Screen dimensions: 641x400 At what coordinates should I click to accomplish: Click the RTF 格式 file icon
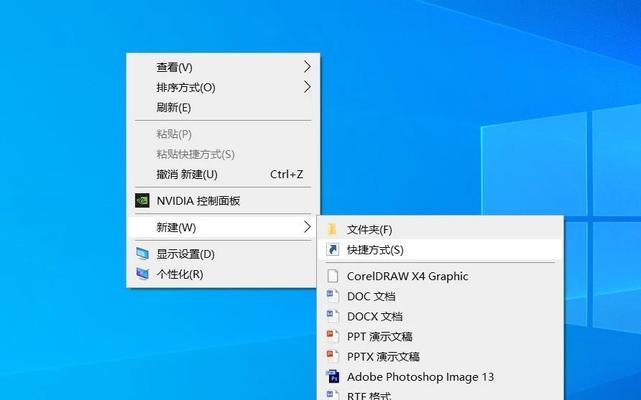click(x=332, y=395)
